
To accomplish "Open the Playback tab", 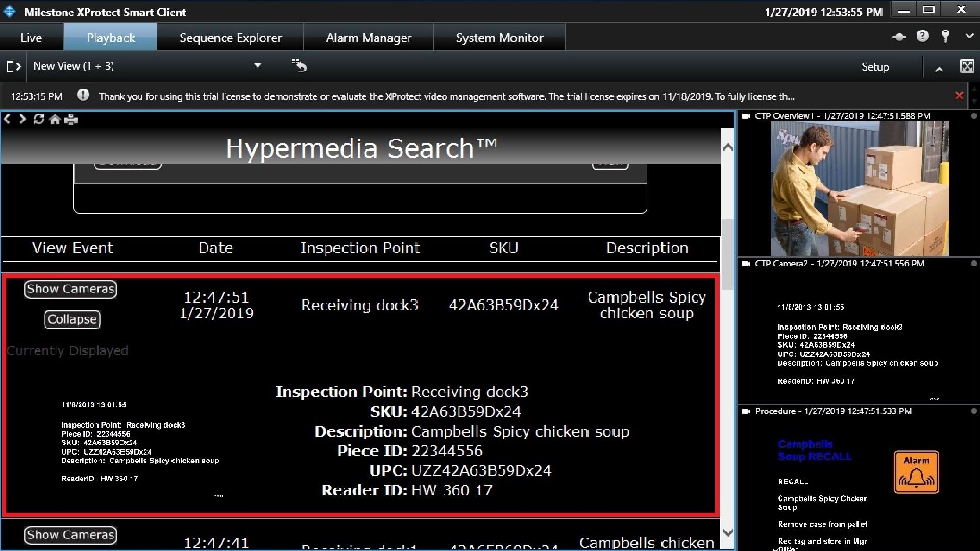I will pos(111,38).
